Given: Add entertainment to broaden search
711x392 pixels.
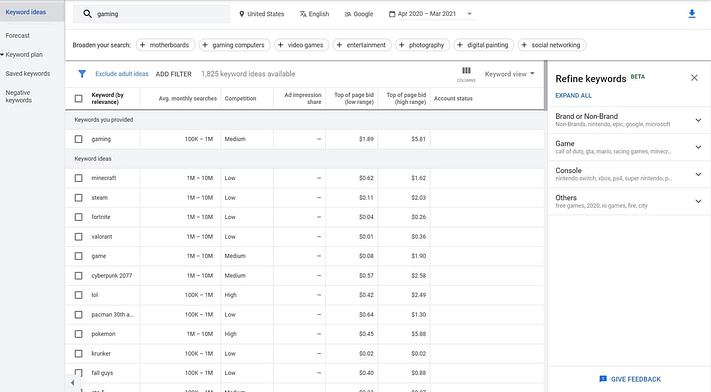Looking at the screenshot, I should click(x=362, y=45).
